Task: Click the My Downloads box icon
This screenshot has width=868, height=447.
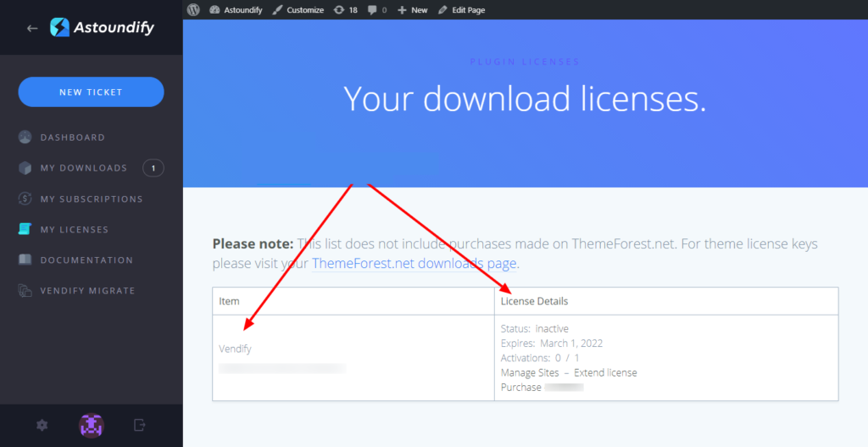Action: (25, 168)
